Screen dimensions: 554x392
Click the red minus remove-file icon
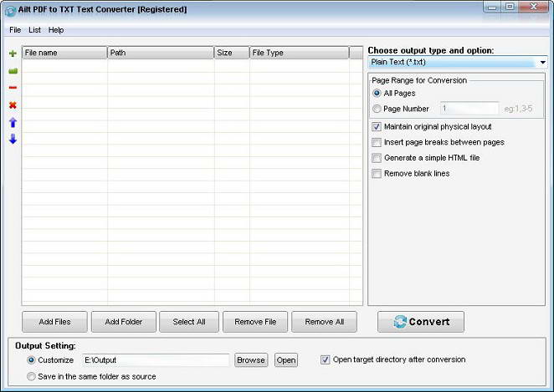click(13, 88)
